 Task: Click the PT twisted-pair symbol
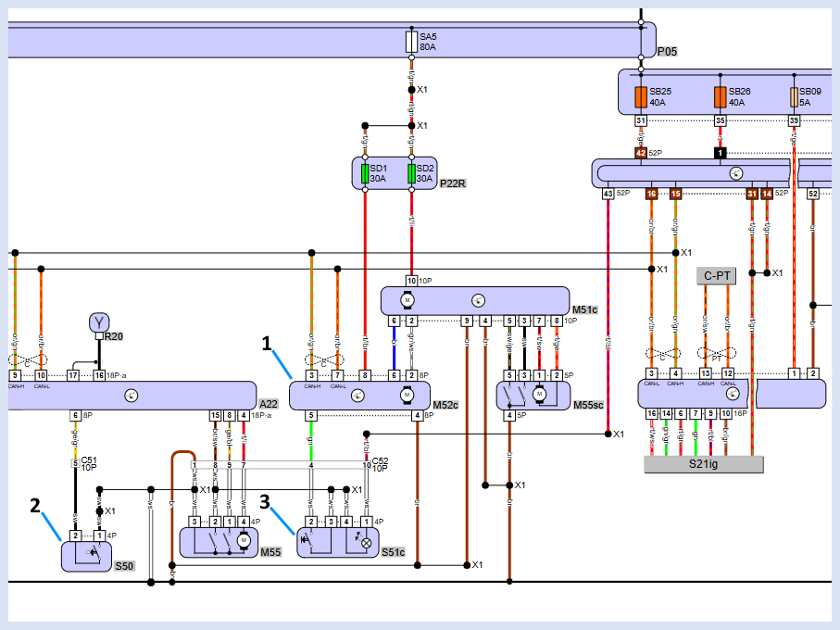tap(717, 354)
